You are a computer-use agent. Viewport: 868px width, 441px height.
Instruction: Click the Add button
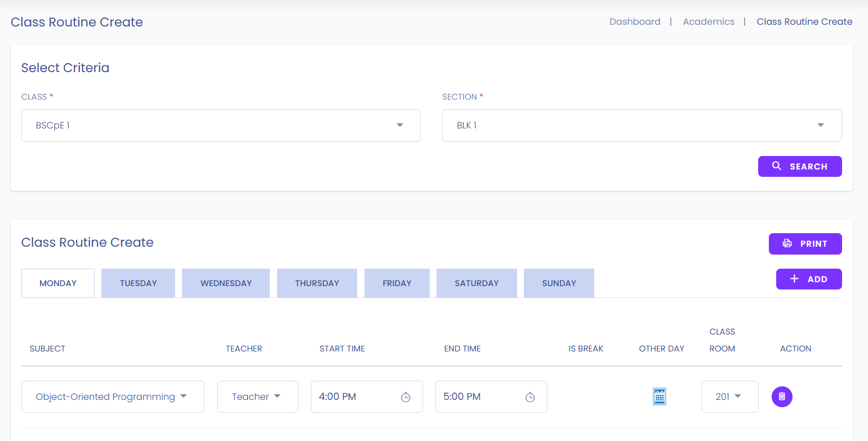(809, 279)
